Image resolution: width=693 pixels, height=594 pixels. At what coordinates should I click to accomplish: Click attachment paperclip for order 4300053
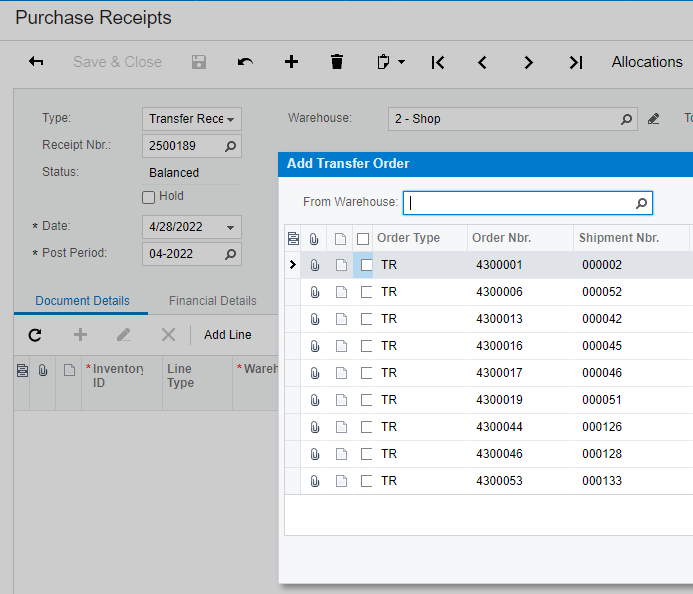tap(314, 481)
